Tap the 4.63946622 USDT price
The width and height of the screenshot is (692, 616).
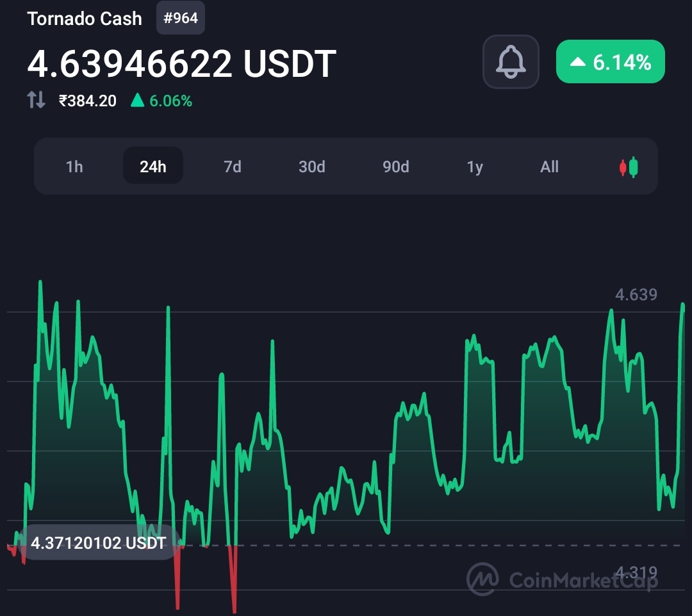(x=181, y=64)
